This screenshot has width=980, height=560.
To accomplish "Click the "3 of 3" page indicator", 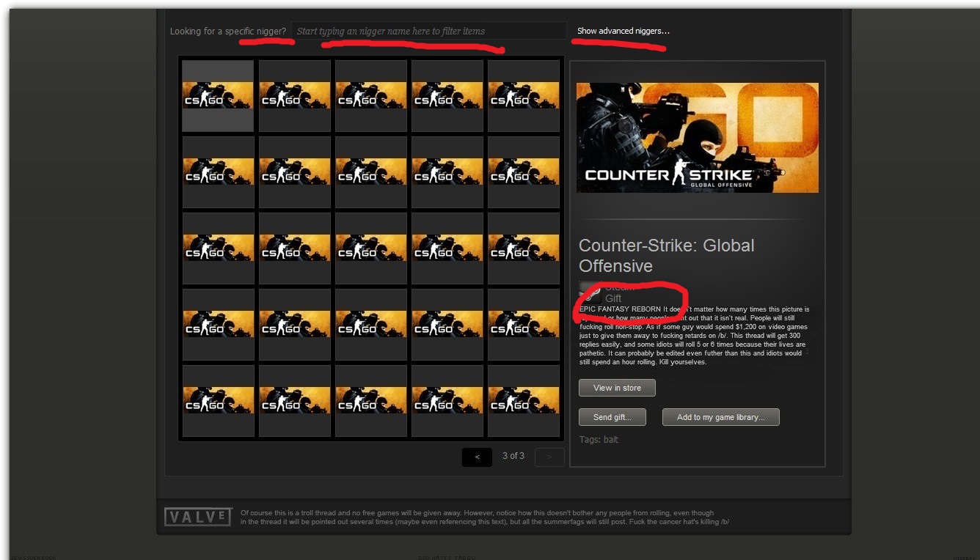I will click(513, 456).
